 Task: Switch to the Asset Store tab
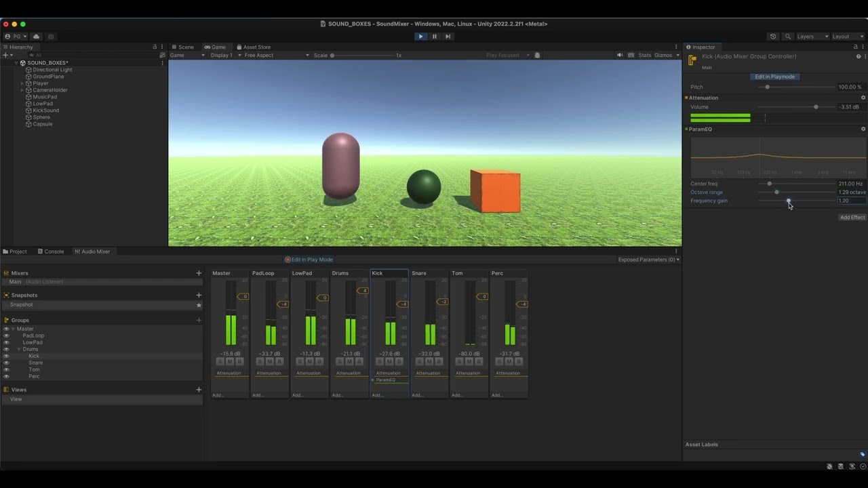[x=254, y=47]
